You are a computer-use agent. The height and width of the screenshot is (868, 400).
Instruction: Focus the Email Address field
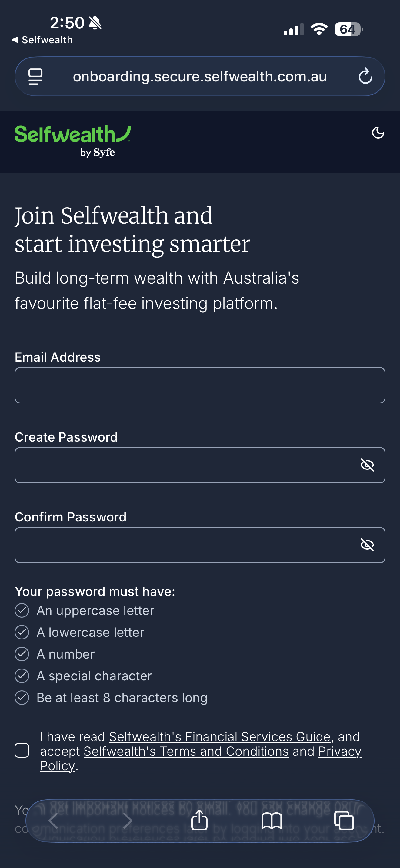click(x=200, y=385)
